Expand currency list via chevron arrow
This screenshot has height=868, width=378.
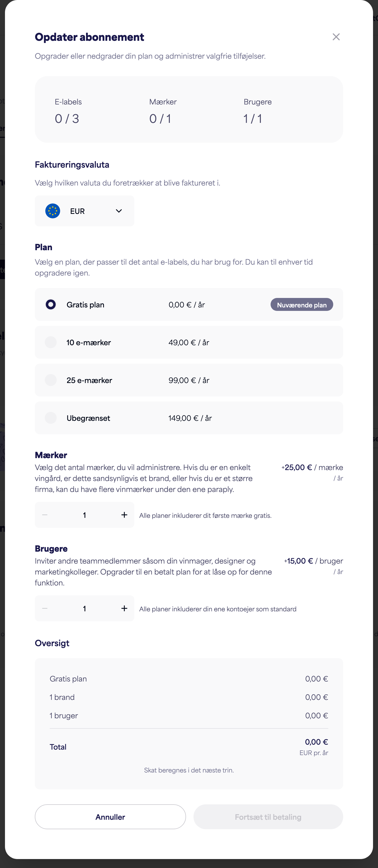point(119,211)
